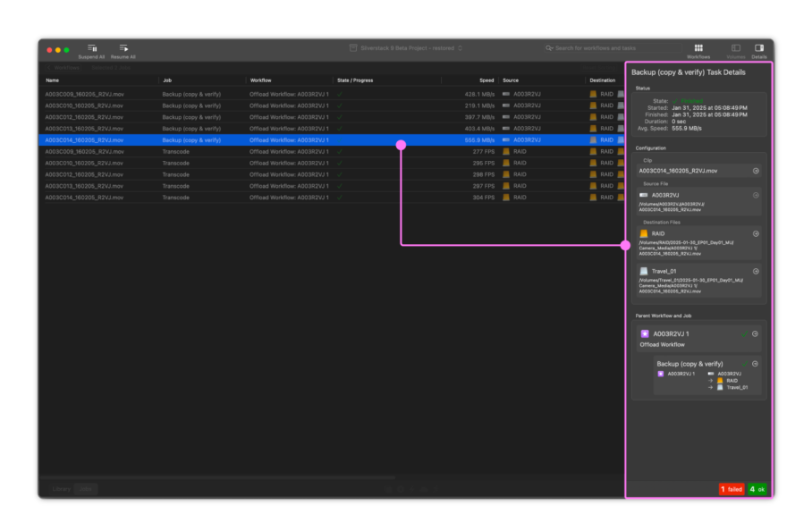This screenshot has width=812, height=531.
Task: Sort by the Speed column header
Action: tap(486, 80)
